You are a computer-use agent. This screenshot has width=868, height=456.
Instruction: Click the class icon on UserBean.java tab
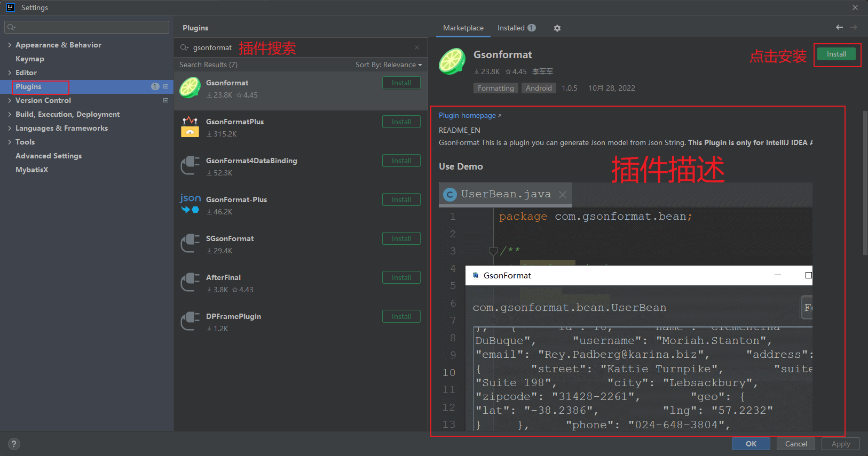point(450,195)
